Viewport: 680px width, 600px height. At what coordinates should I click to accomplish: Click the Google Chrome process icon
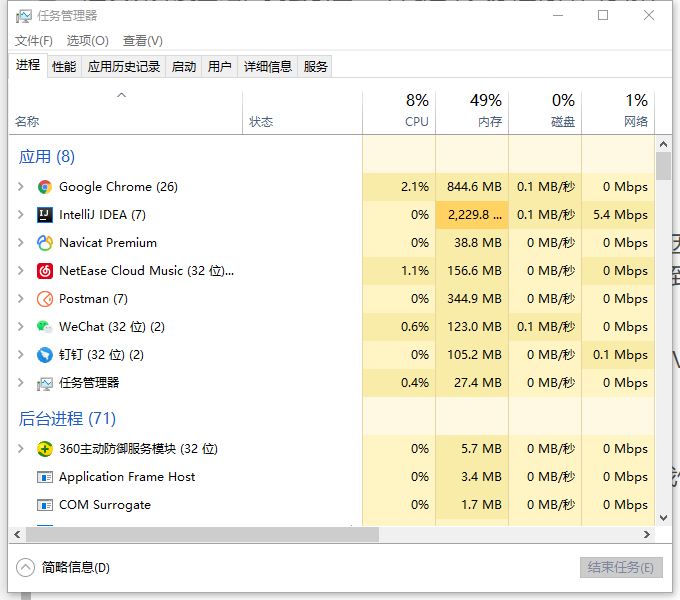coord(45,187)
